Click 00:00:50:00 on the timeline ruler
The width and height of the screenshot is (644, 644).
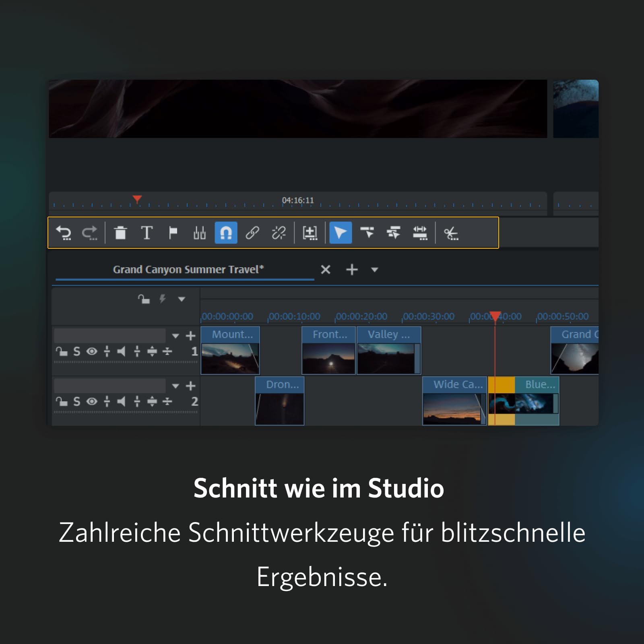pyautogui.click(x=563, y=316)
